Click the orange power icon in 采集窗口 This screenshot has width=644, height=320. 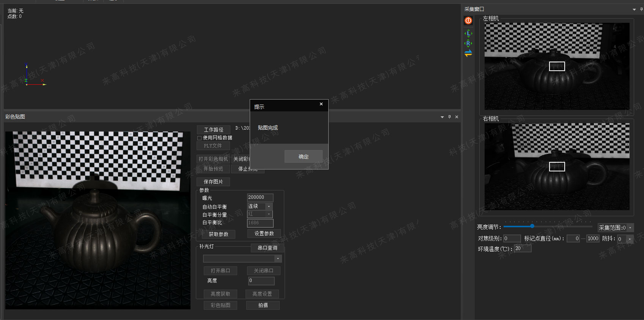point(468,21)
